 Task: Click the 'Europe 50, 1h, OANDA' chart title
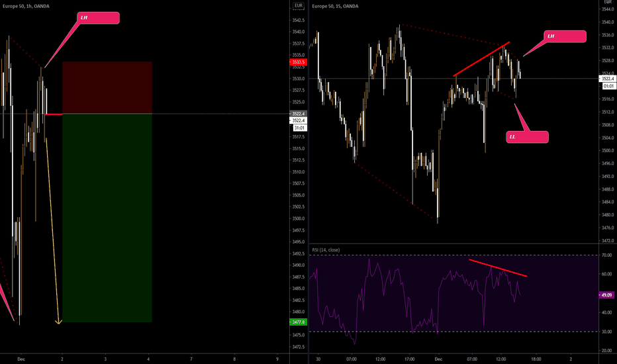(x=26, y=7)
